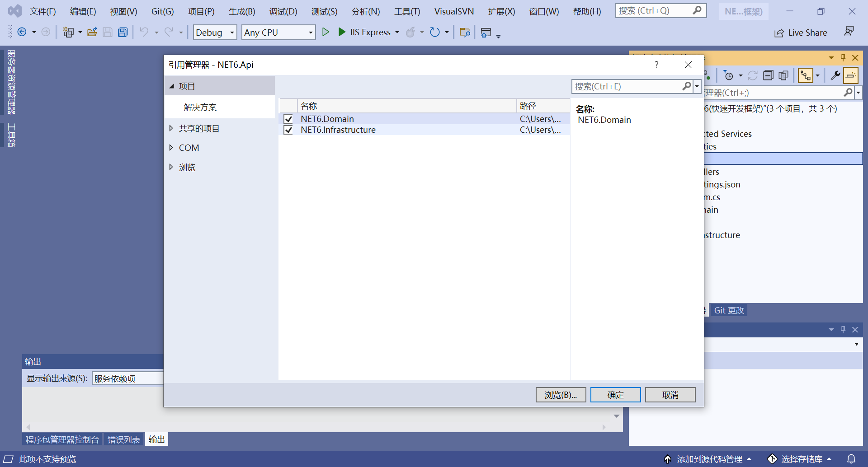Click pending changes filter clock icon in Solution Explorer
Screen dimensions: 868x467
coord(728,75)
